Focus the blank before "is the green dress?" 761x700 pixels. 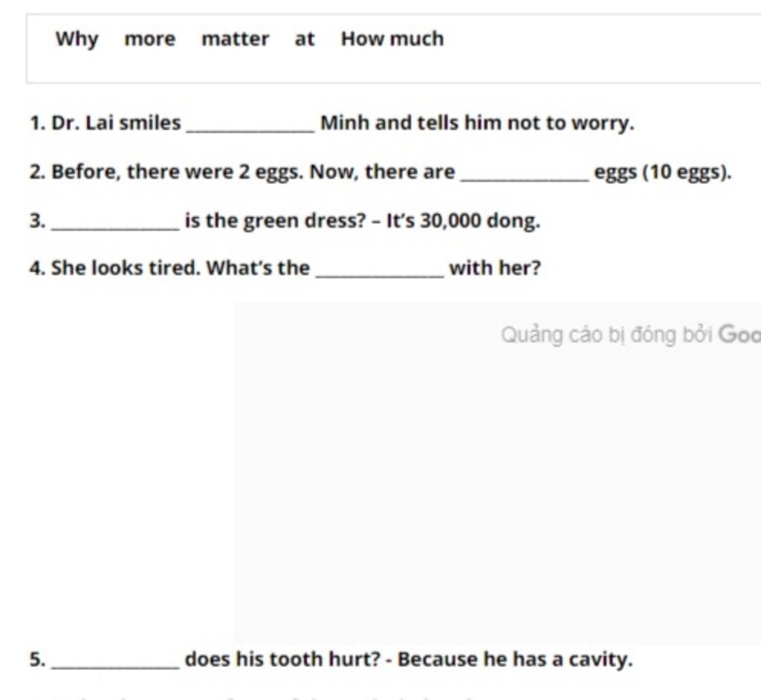pos(115,223)
